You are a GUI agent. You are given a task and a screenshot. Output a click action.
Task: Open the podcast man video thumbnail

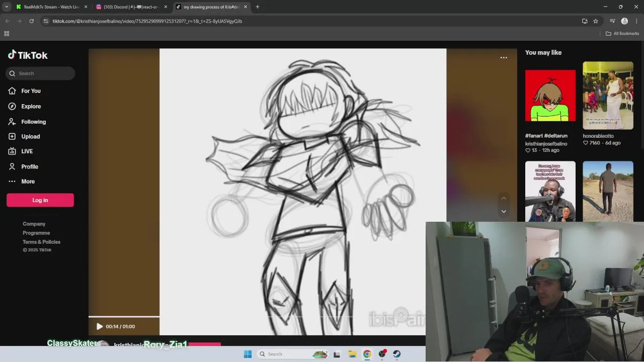pyautogui.click(x=550, y=191)
